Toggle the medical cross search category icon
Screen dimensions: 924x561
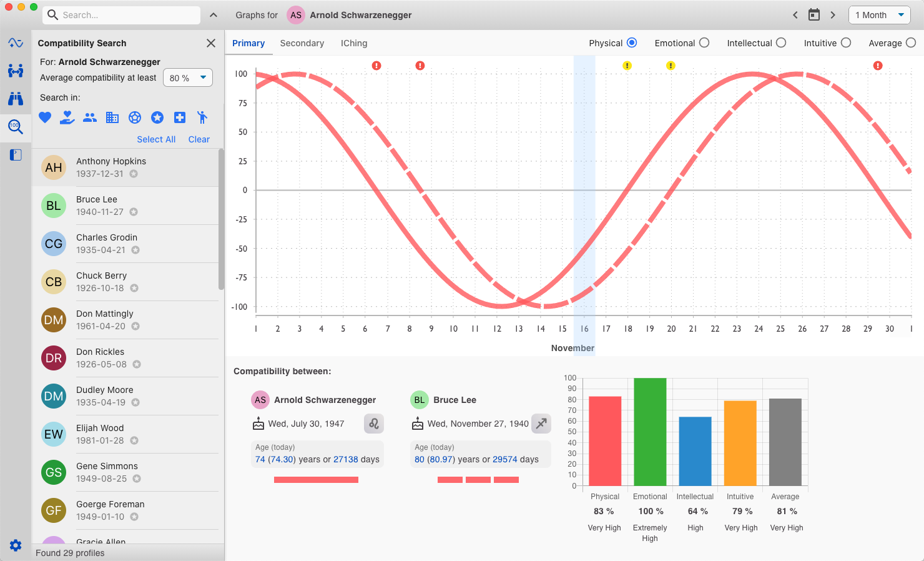pyautogui.click(x=180, y=117)
